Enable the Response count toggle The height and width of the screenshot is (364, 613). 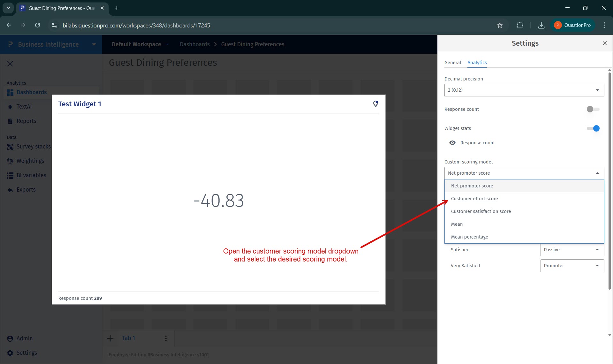click(593, 109)
